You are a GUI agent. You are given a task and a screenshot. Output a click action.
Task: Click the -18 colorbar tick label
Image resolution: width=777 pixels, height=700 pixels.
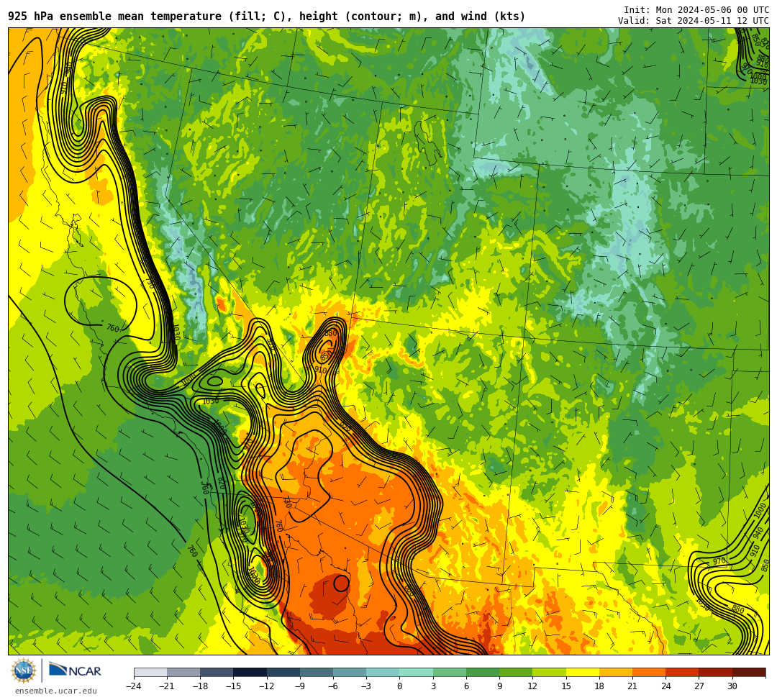[201, 686]
